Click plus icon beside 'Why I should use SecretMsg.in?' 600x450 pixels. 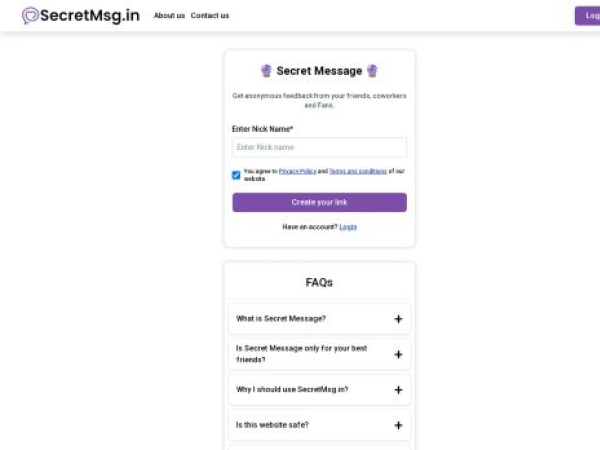tap(398, 390)
